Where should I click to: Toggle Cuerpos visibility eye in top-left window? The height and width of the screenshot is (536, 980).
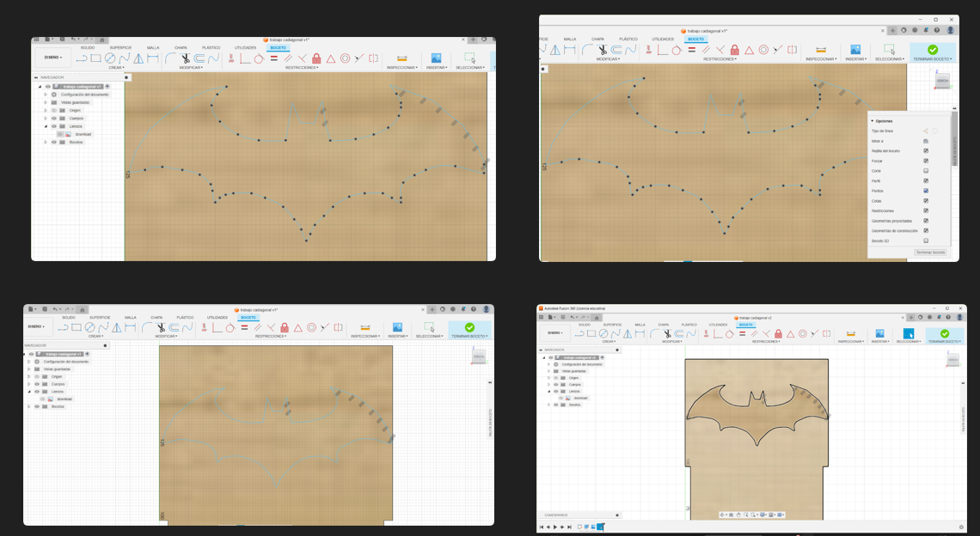[54, 118]
